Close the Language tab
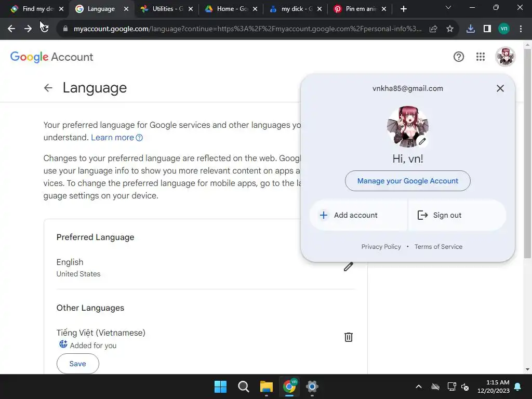Image resolution: width=532 pixels, height=399 pixels. pos(126,9)
